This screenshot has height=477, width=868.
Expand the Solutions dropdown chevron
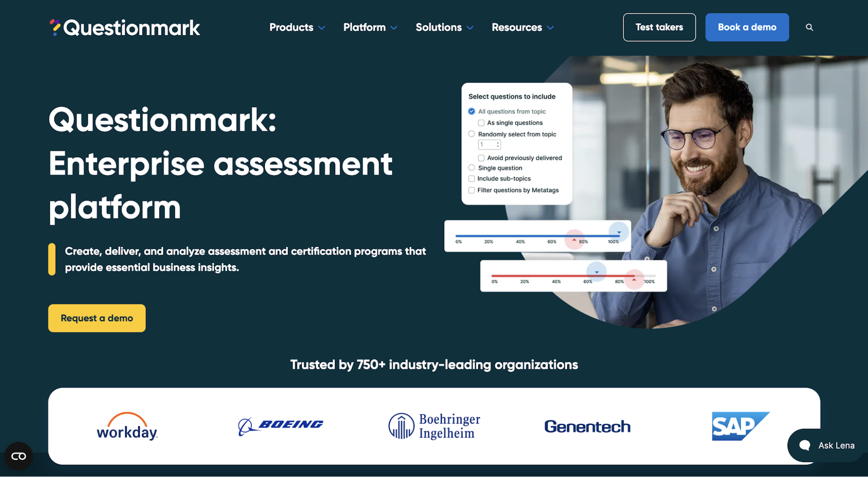[x=470, y=28]
